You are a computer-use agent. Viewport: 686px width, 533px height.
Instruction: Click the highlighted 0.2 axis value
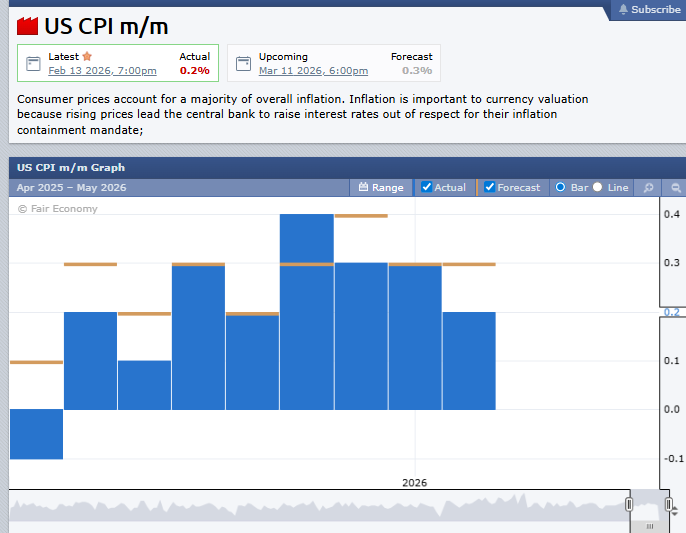point(672,312)
